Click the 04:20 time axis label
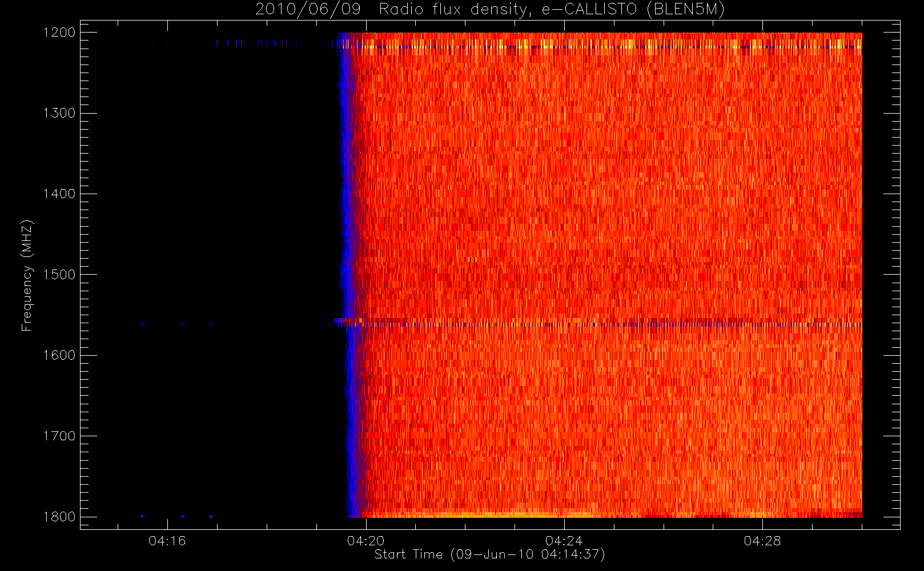The width and height of the screenshot is (924, 571). (366, 541)
